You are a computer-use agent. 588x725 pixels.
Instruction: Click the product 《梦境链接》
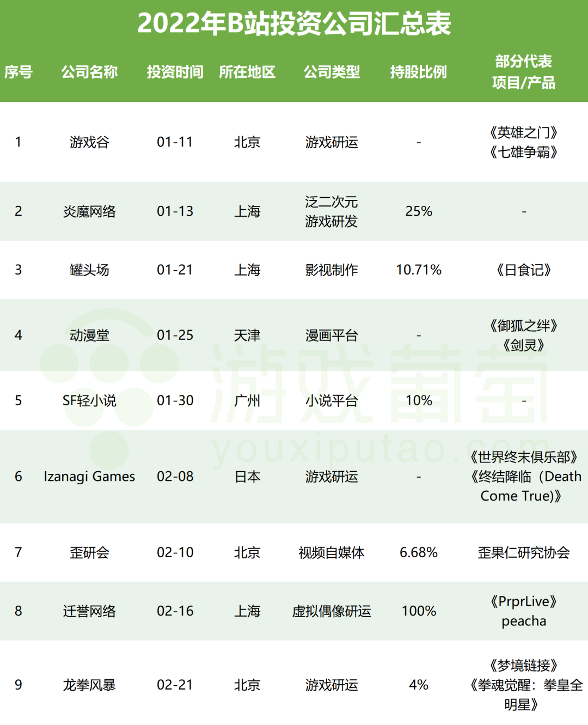(524, 665)
